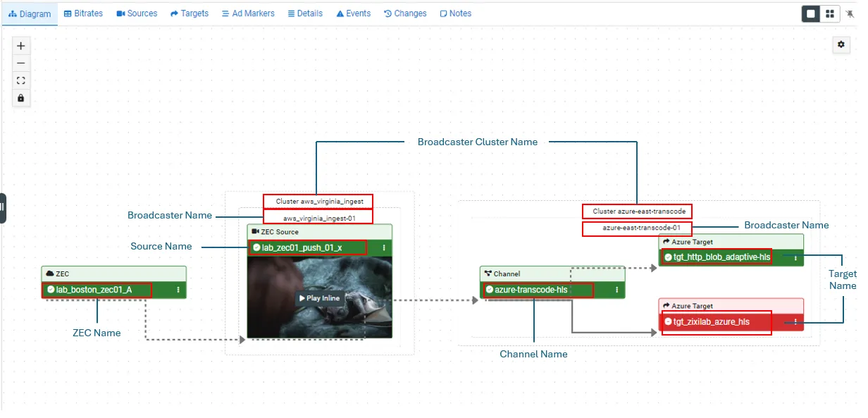Expand the collapsed left side panel handle
This screenshot has height=418, width=868.
tap(3, 207)
